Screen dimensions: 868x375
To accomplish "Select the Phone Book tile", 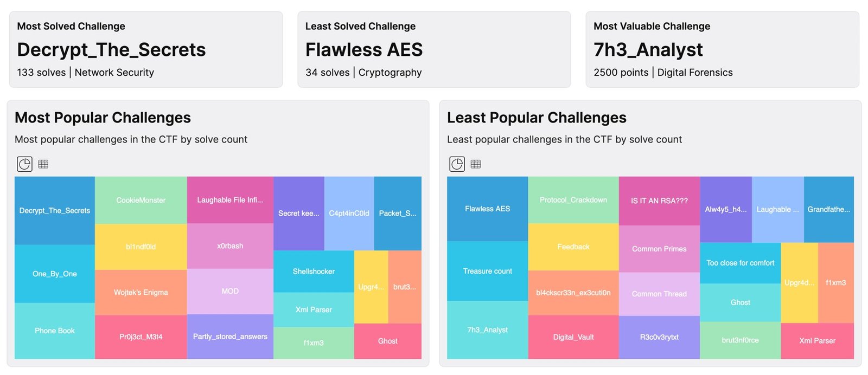I will (x=54, y=331).
